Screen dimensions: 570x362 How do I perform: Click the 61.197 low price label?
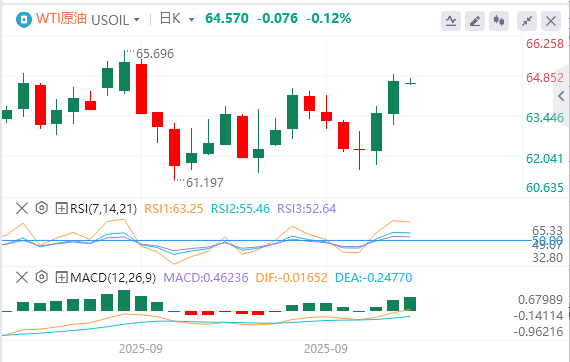point(205,182)
